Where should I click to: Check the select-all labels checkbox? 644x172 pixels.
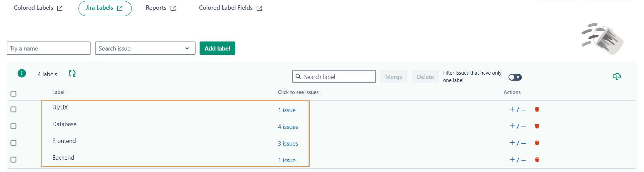[13, 94]
